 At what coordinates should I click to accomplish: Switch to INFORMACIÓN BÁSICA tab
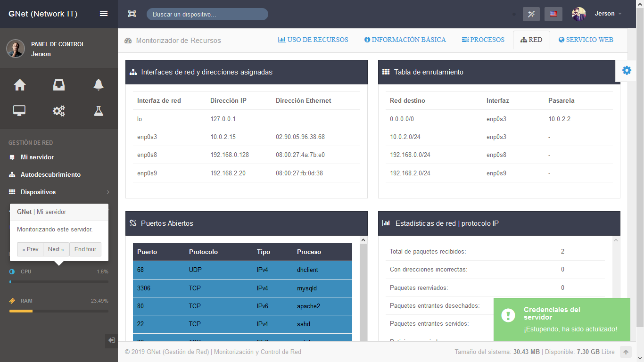pos(405,40)
